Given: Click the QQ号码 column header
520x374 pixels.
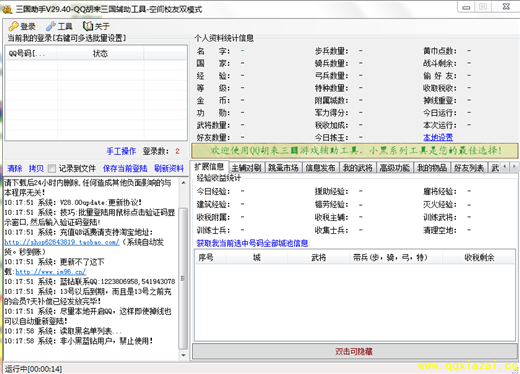Looking at the screenshot, I should pos(31,53).
